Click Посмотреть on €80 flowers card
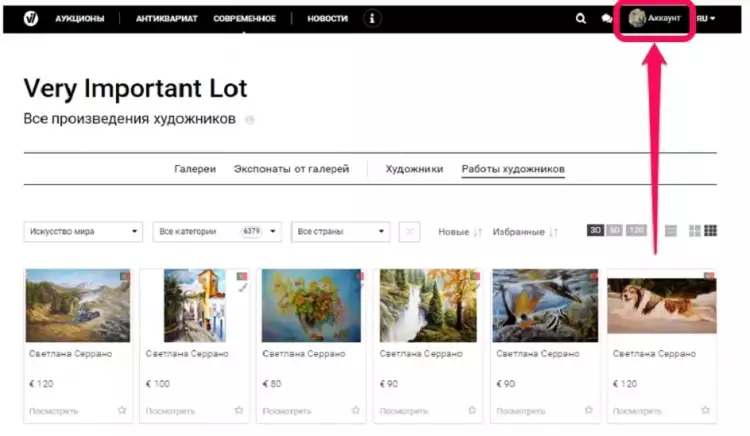 click(x=287, y=411)
